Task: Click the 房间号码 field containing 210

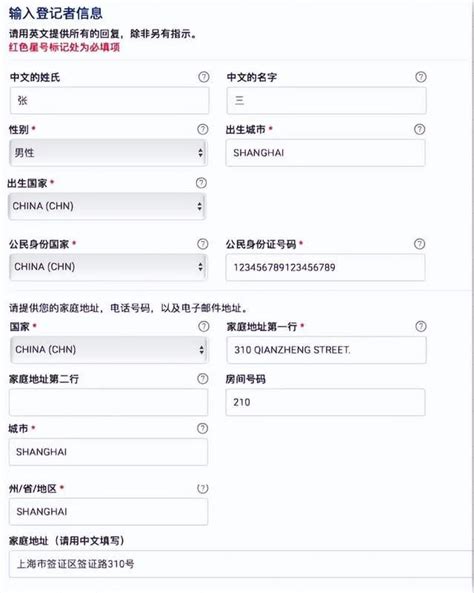Action: [325, 402]
